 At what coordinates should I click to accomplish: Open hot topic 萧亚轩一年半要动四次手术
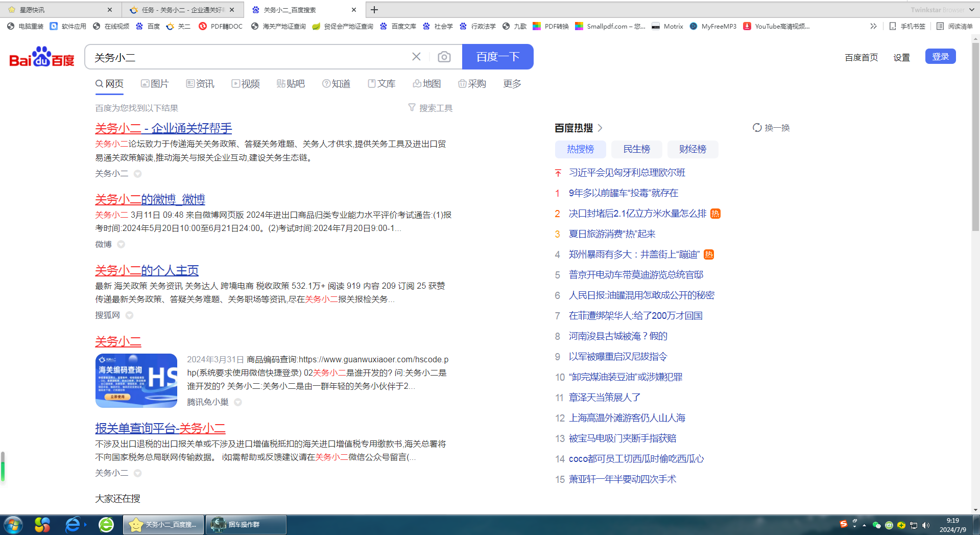(623, 479)
